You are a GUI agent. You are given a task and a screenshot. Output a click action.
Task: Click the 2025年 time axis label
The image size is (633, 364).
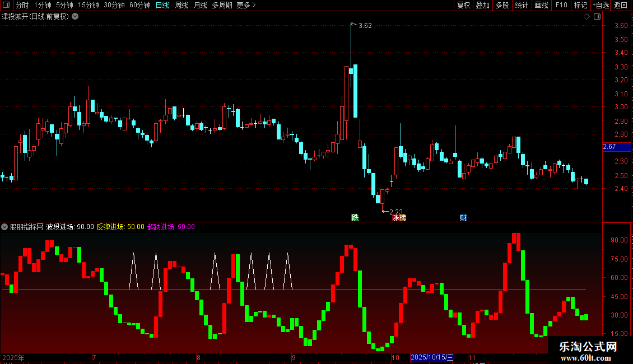point(13,357)
